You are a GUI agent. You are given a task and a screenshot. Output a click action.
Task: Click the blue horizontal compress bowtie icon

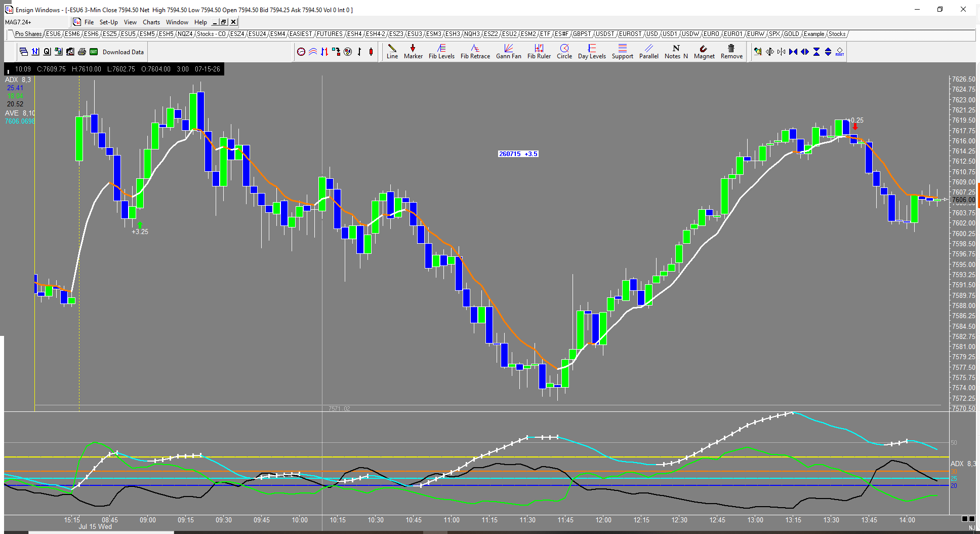click(x=793, y=52)
